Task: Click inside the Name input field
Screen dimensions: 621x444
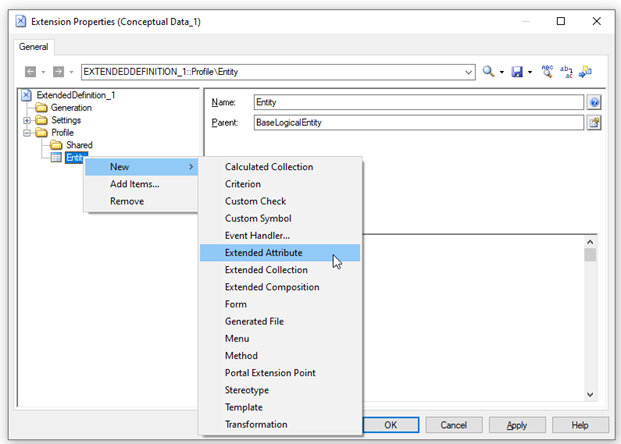Action: [x=417, y=102]
